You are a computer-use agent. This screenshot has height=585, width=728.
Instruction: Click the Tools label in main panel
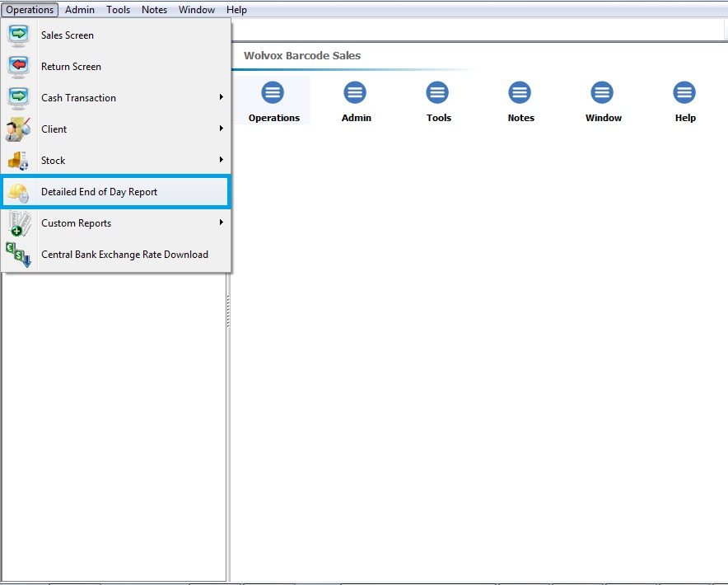(439, 118)
